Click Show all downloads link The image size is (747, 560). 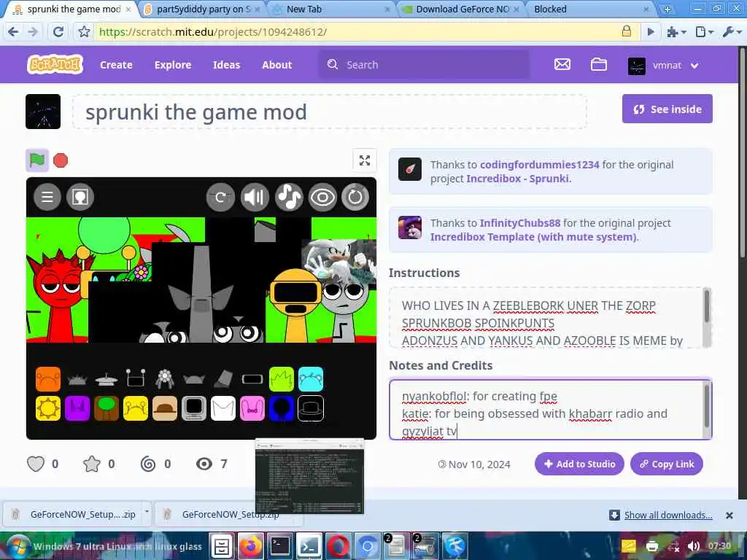(668, 515)
